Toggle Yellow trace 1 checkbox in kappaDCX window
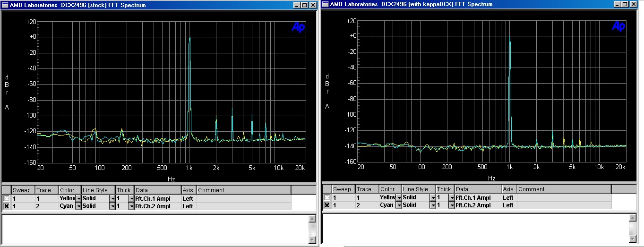Image resolution: width=644 pixels, height=247 pixels. tap(327, 197)
